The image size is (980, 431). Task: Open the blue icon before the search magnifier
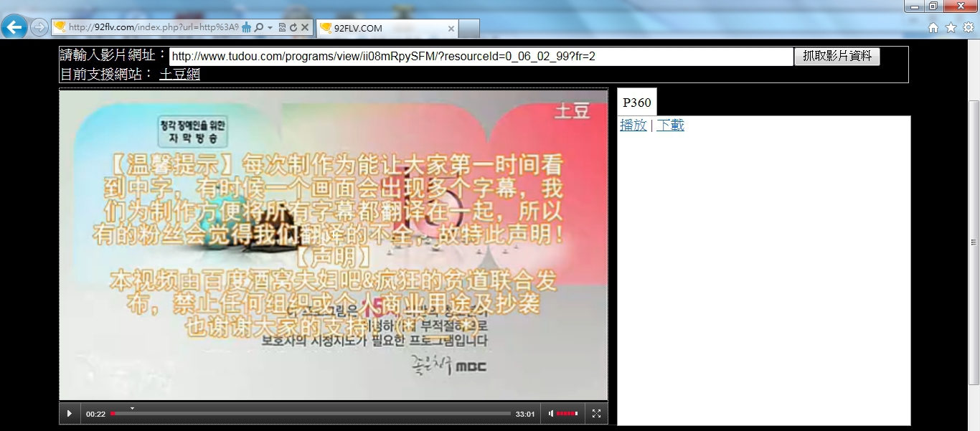point(247,27)
